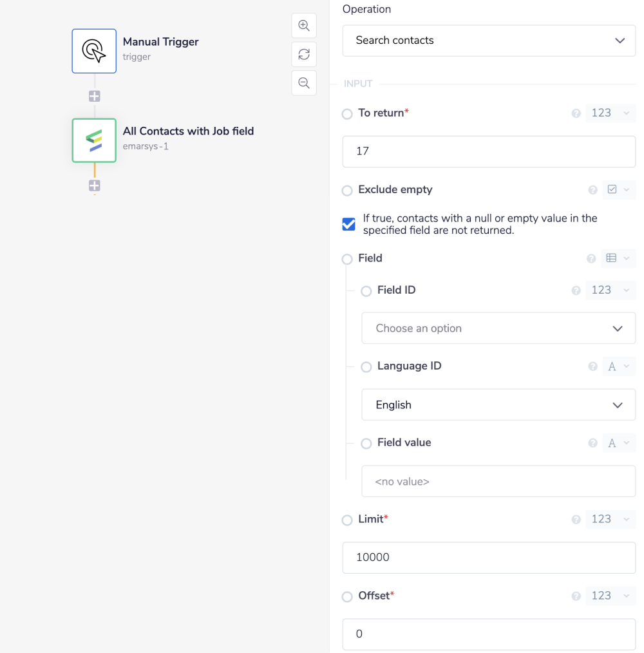Open the Language ID English dropdown
Viewport: 644px width, 653px height.
[498, 405]
